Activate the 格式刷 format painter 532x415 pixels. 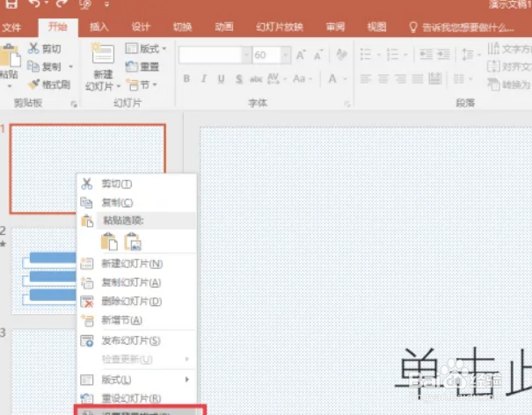[x=49, y=84]
